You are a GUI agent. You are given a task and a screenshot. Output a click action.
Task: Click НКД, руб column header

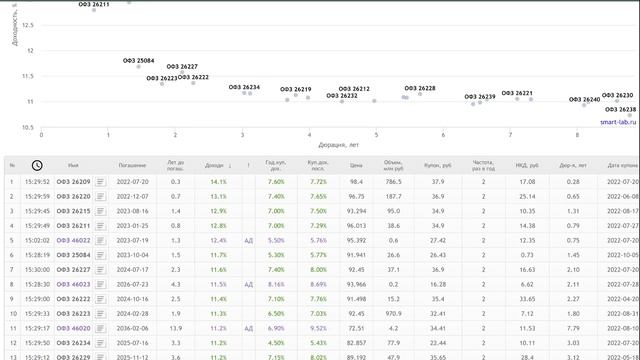tap(527, 165)
